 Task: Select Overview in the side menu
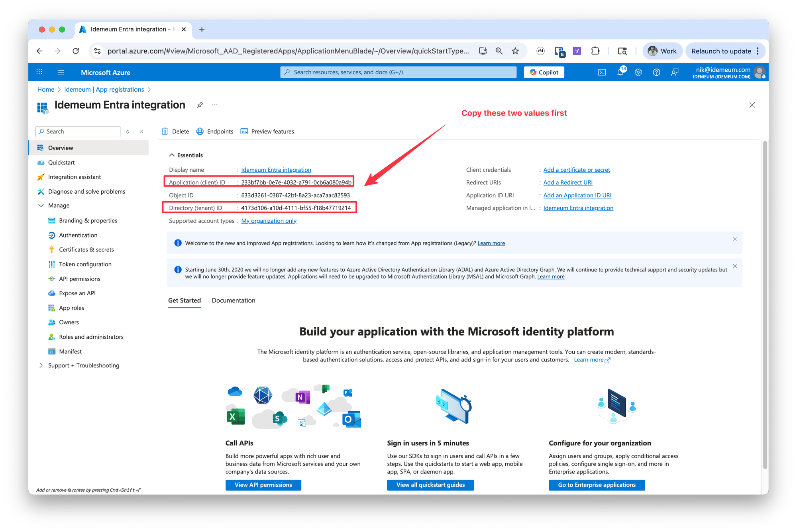click(x=88, y=148)
